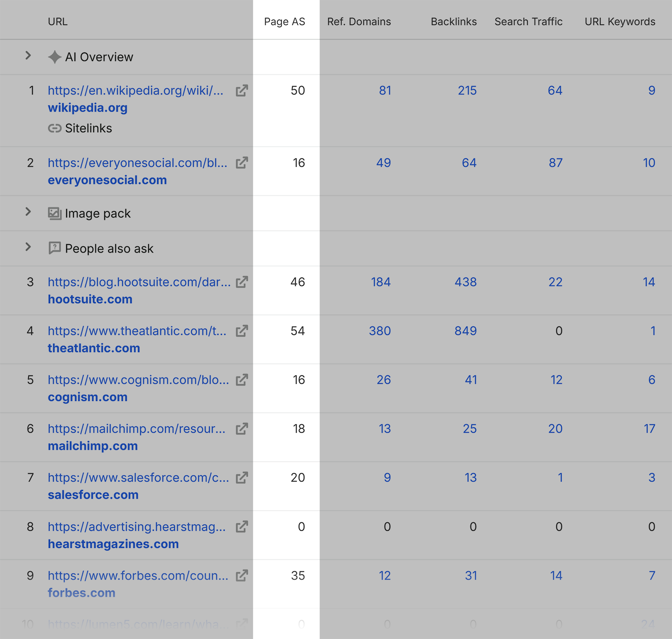
Task: Open the wikipedia.org domain link
Action: coord(88,108)
